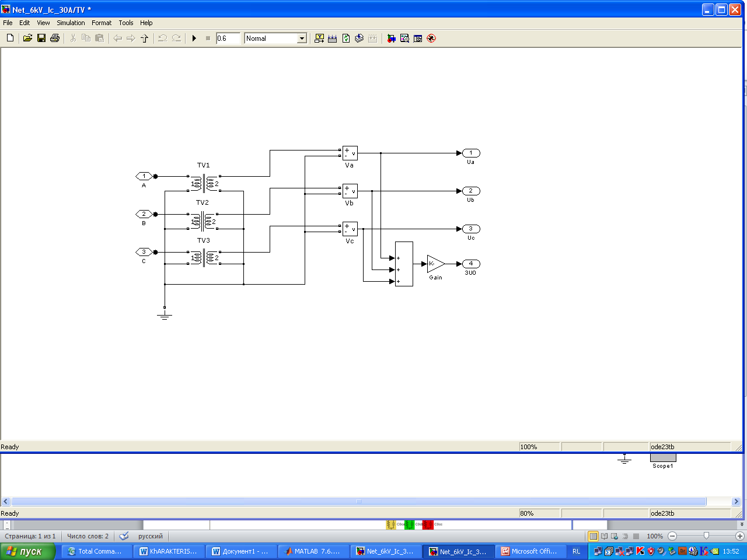Toggle the Model Browser icon
The width and height of the screenshot is (747, 560).
[x=418, y=38]
